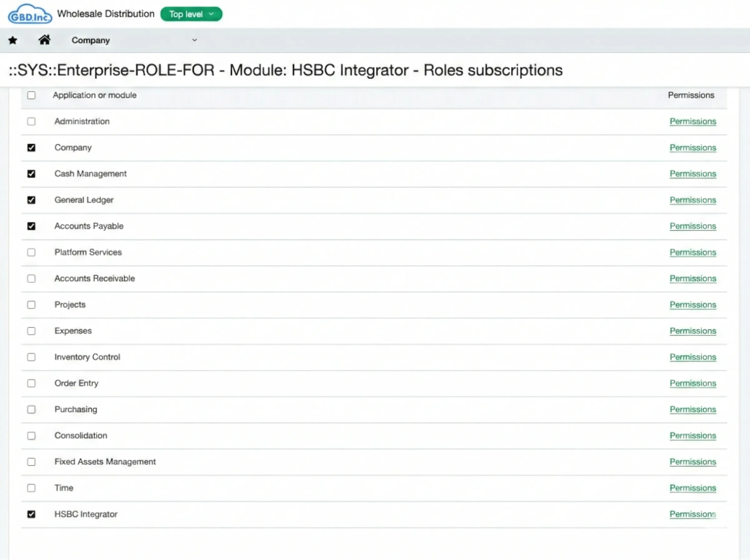750x560 pixels.
Task: Enable the Accounts Receivable checkbox
Action: (31, 279)
